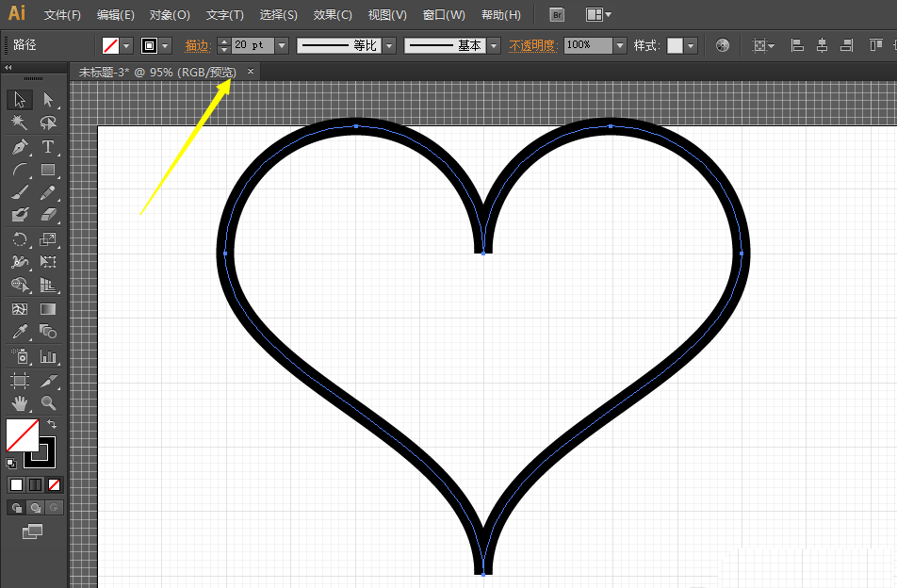
Task: Pick the Rectangle tool
Action: 48,170
